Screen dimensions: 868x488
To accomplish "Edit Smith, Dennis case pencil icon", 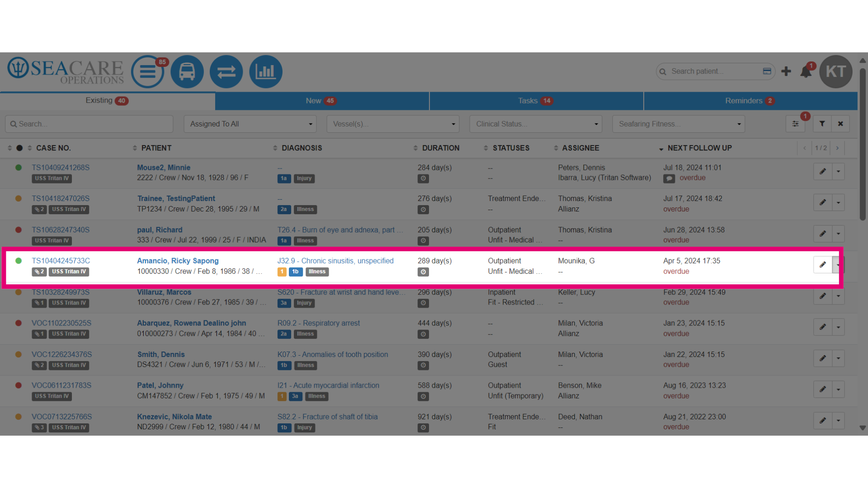I will point(823,358).
